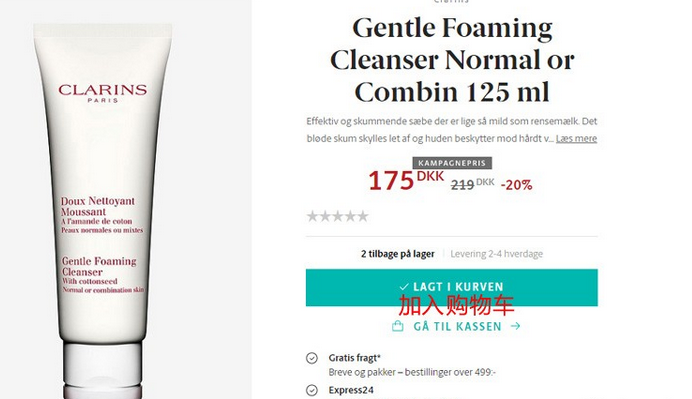
Task: Click the circled check icon next to Express24
Action: pos(312,390)
